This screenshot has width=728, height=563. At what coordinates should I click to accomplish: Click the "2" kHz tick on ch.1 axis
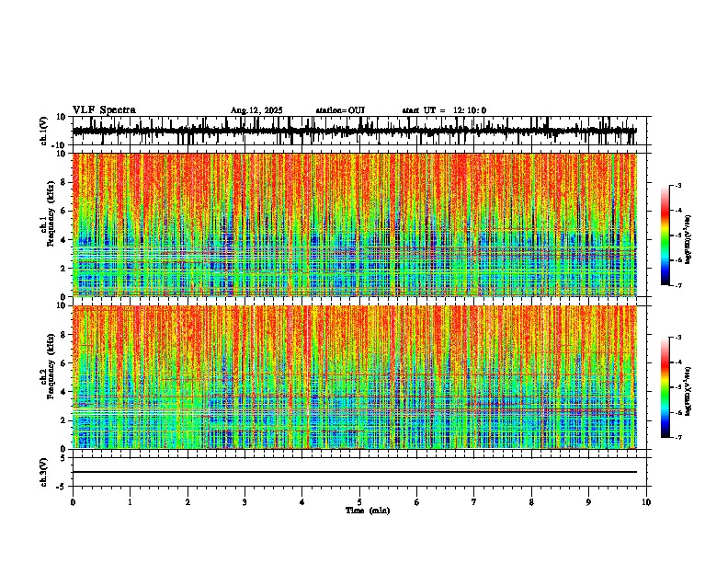(x=63, y=268)
